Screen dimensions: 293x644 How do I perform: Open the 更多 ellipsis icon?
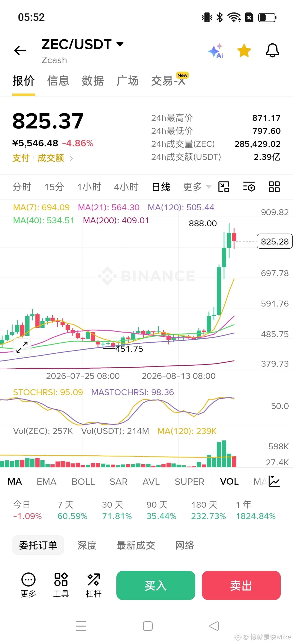click(x=28, y=585)
